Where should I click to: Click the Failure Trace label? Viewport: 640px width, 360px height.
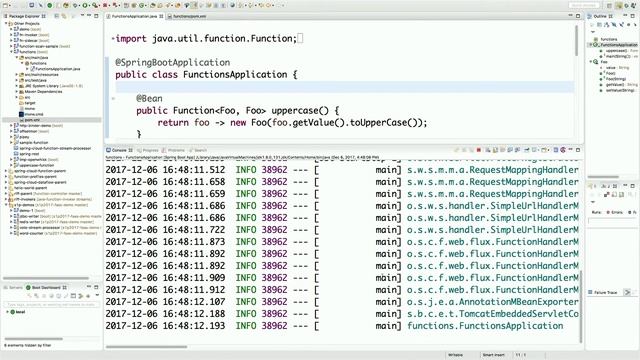[606, 293]
